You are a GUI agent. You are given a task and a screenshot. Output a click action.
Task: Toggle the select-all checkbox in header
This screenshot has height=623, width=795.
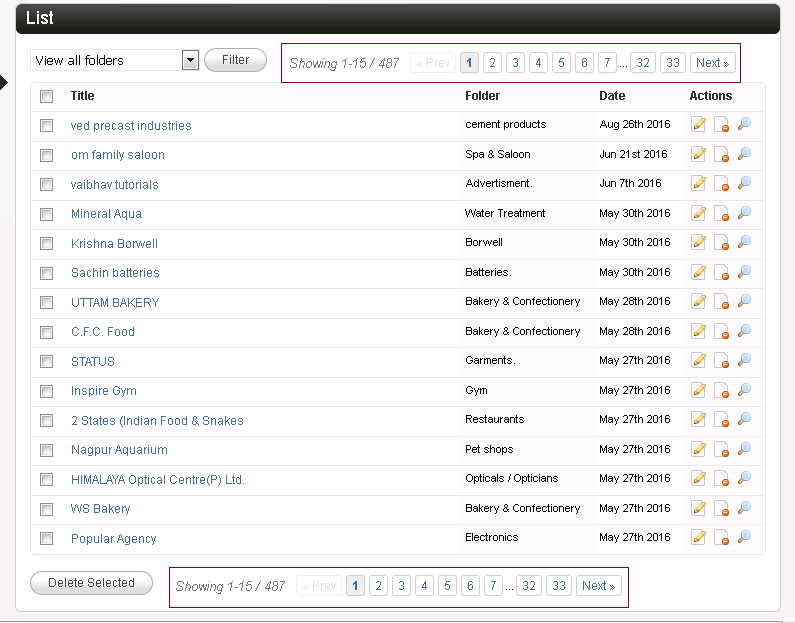click(47, 96)
